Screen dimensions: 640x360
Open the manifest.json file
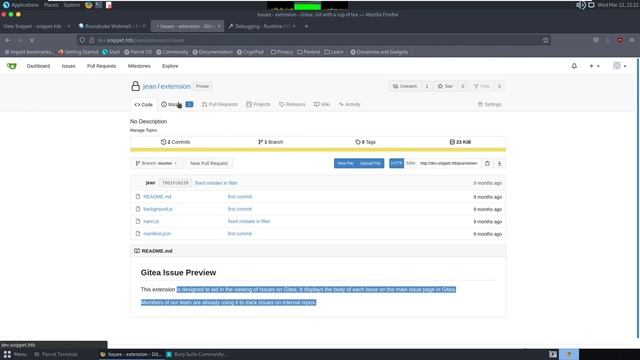tap(157, 234)
